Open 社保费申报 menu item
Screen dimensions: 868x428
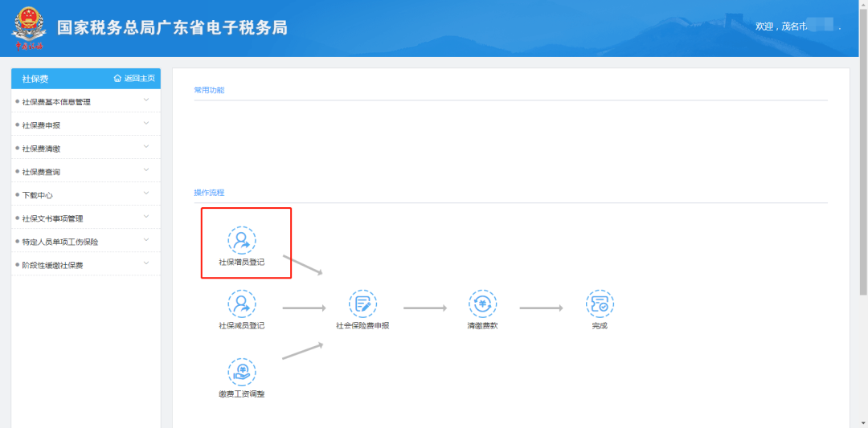click(86, 125)
